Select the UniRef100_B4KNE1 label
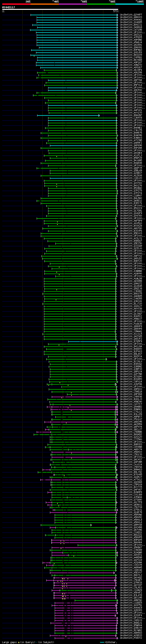This screenshot has width=146, height=644. [x=131, y=128]
